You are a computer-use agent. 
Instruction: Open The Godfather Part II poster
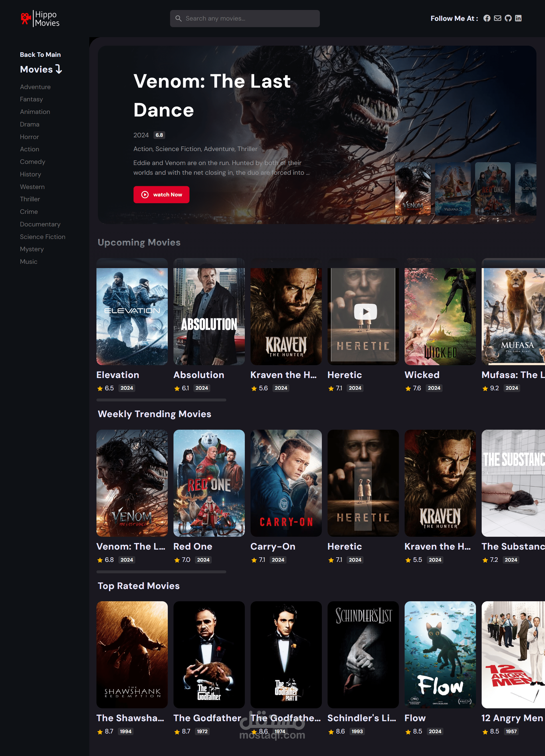tap(286, 655)
